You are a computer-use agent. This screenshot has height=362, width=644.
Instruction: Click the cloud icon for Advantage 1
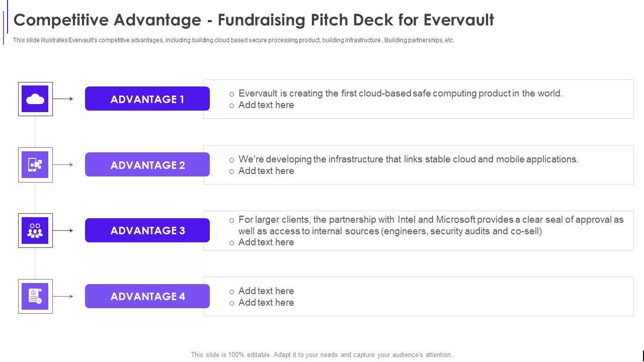click(35, 99)
